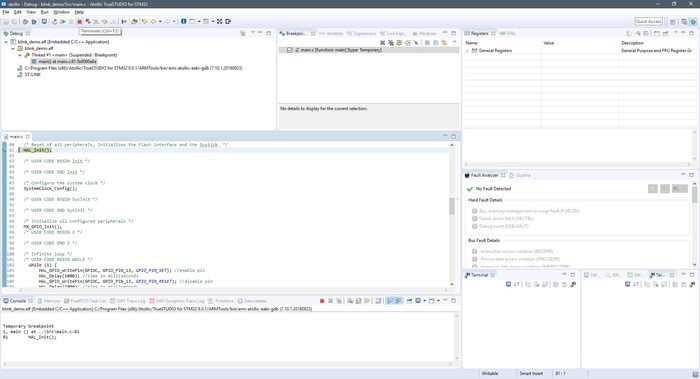
Task: Click the HAL_Init(); line in editor
Action: (x=38, y=150)
